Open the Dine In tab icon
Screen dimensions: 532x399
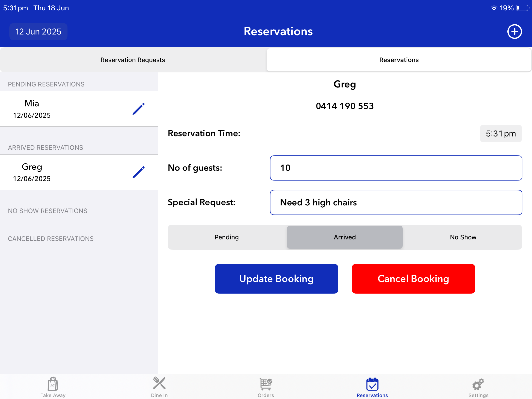(159, 383)
